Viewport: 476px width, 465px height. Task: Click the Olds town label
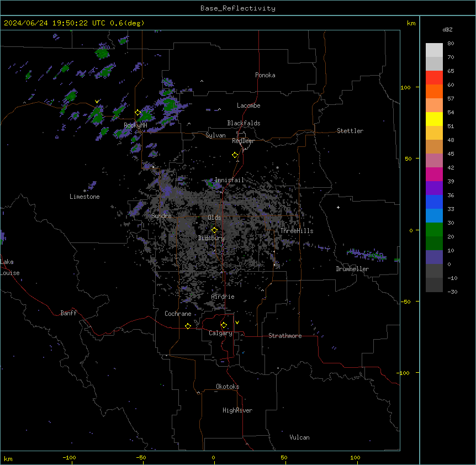click(214, 218)
